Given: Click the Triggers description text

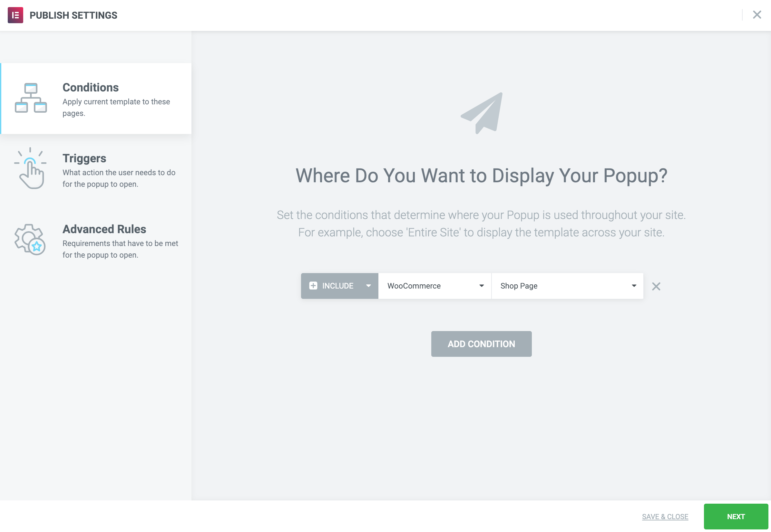Looking at the screenshot, I should click(119, 178).
